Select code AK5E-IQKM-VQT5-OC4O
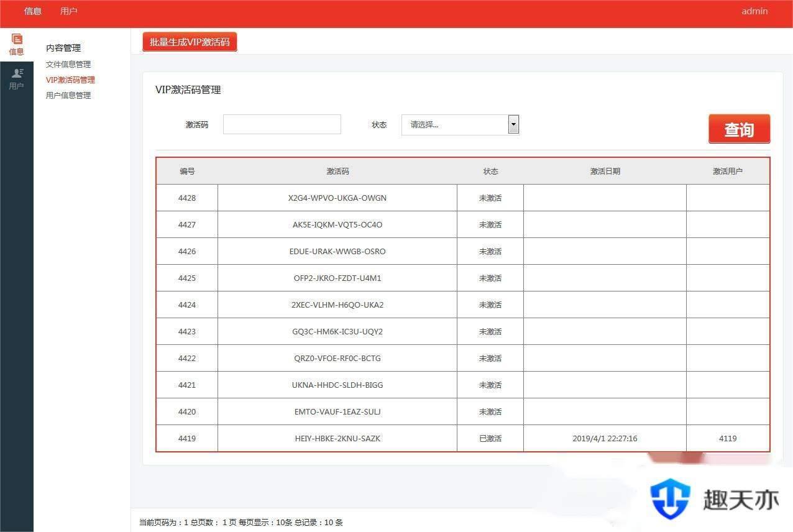 [337, 224]
